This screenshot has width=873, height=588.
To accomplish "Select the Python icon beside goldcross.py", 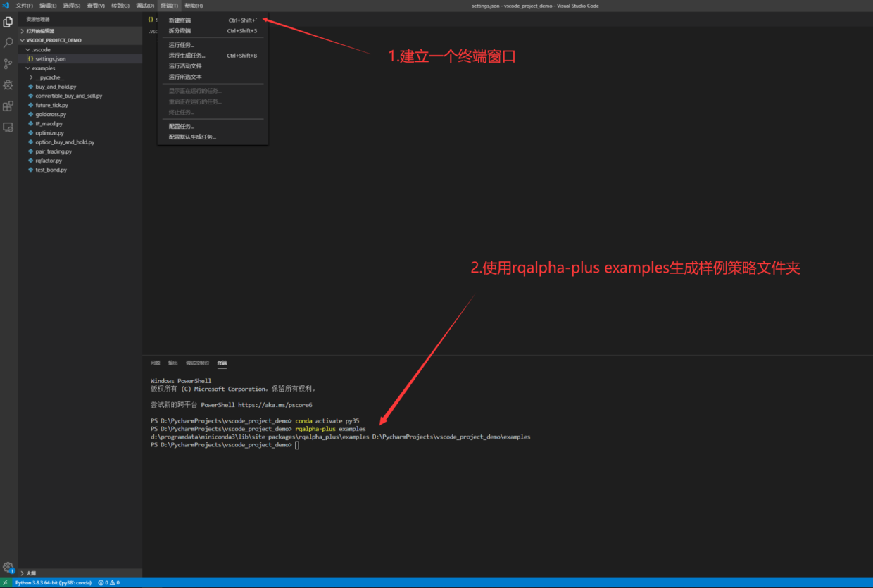I will [x=31, y=113].
